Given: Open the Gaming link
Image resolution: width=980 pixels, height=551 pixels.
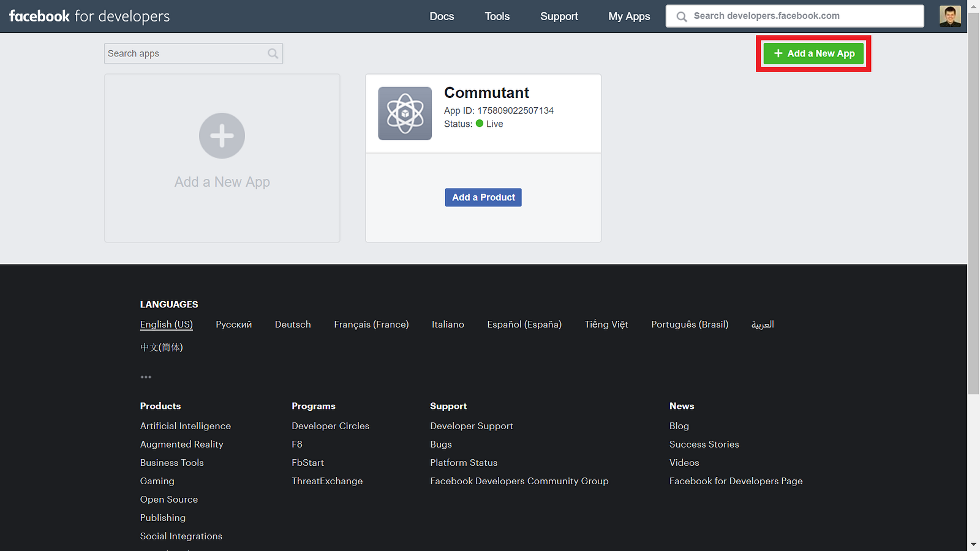Looking at the screenshot, I should (157, 481).
